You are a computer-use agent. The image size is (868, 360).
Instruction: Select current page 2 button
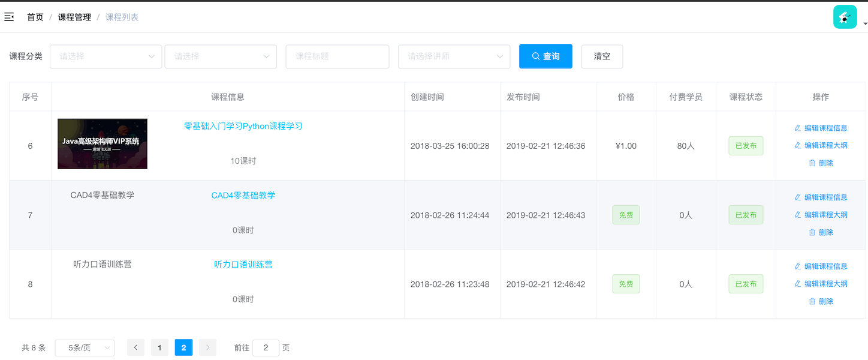pyautogui.click(x=183, y=347)
